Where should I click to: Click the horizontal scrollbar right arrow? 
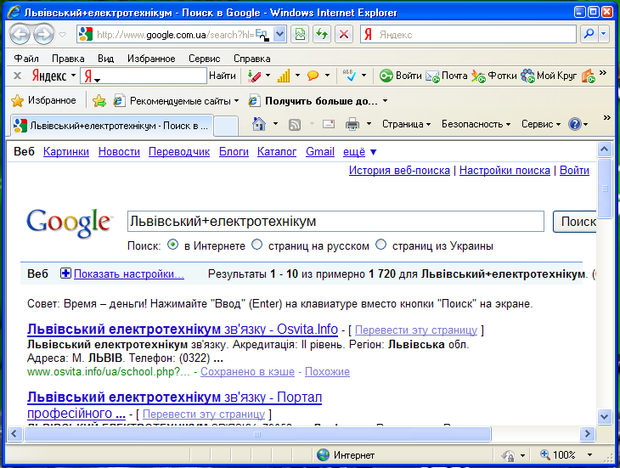(588, 434)
